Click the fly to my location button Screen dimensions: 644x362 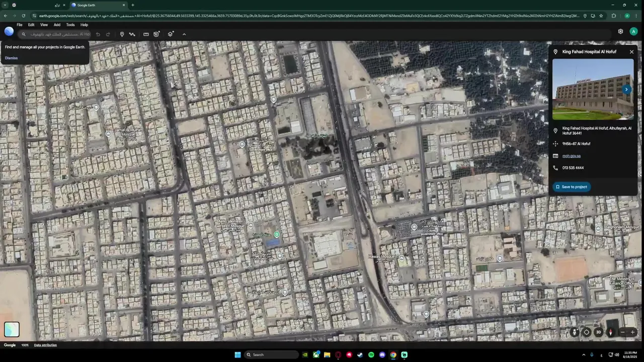tap(587, 332)
